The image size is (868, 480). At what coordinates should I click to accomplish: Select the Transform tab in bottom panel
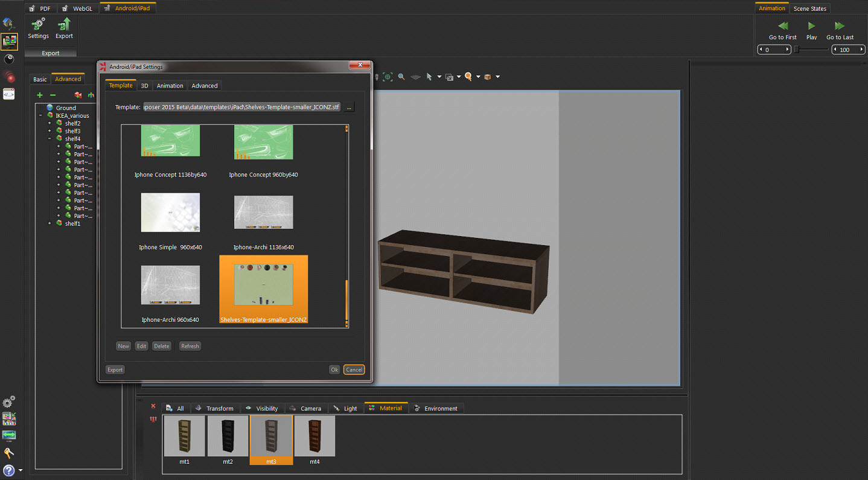pos(214,409)
